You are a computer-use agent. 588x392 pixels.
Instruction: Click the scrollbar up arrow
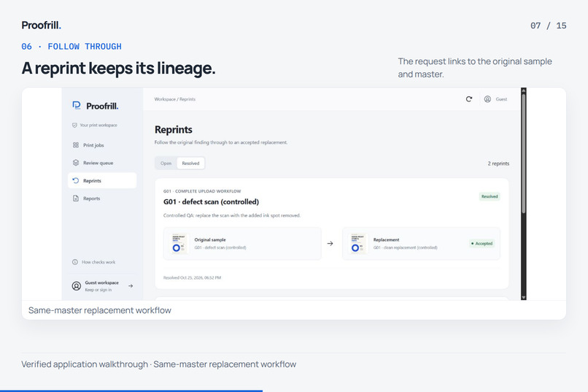pos(524,91)
